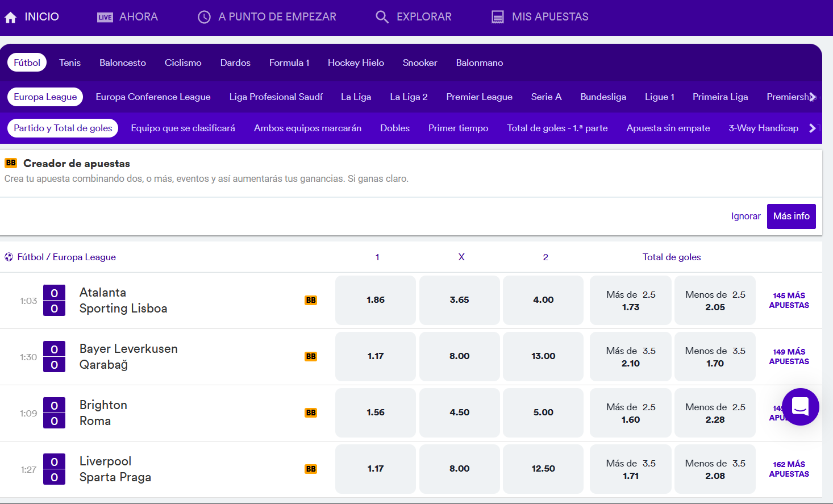The height and width of the screenshot is (504, 833).
Task: Click the BB badge for Atalanta match
Action: point(311,300)
